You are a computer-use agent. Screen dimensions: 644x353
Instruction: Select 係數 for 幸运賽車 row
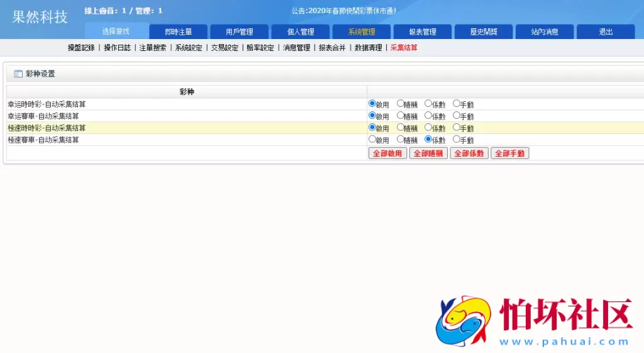click(428, 116)
